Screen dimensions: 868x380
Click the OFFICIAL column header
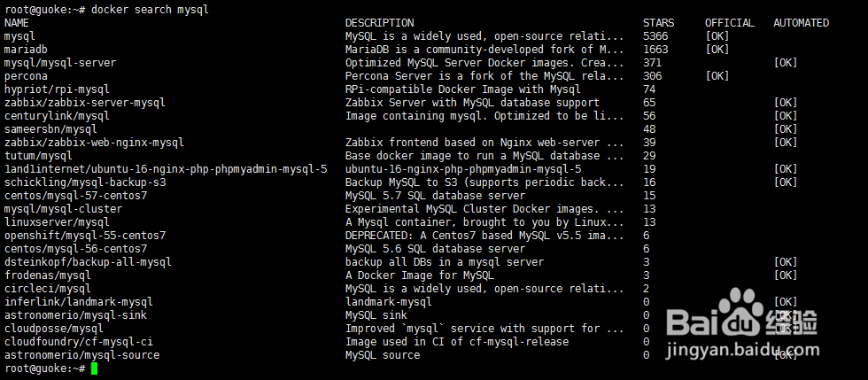pyautogui.click(x=729, y=23)
